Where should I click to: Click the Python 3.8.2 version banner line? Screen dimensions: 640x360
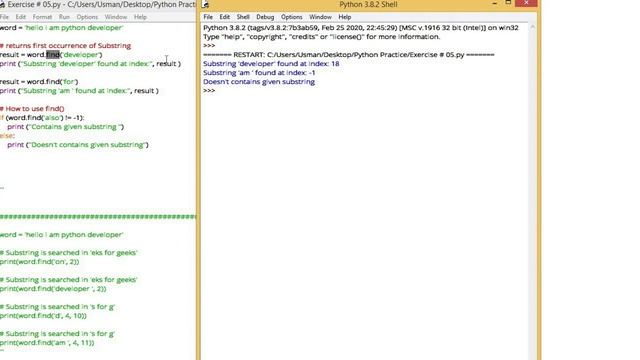(361, 28)
